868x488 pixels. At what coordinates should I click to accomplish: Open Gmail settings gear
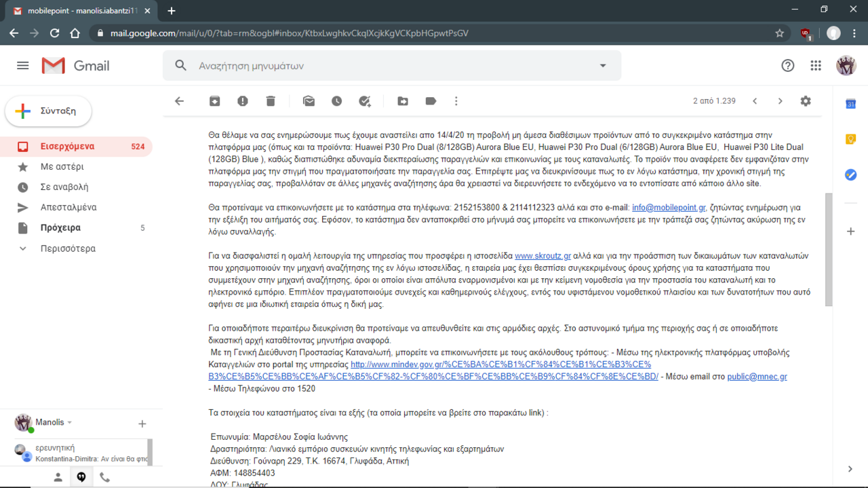pos(806,101)
